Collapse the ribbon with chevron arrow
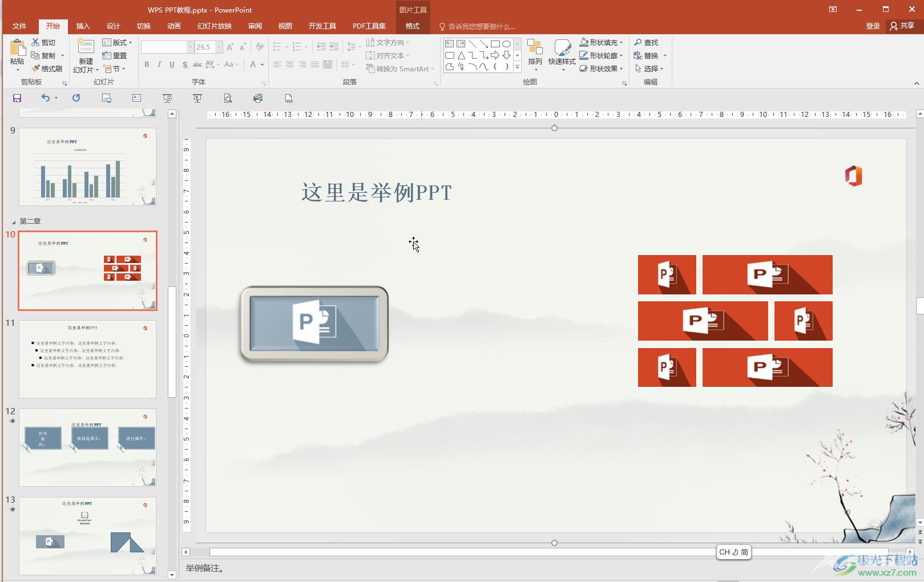 tap(917, 83)
